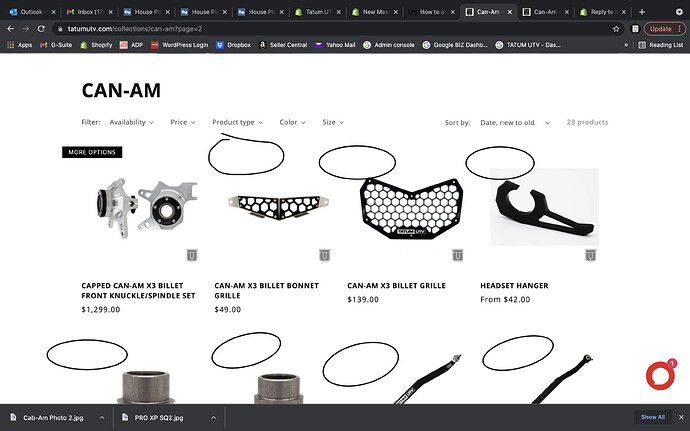690x431 pixels.
Task: Open downloaded file PRO XP SQ2.jpg
Action: [x=158, y=417]
